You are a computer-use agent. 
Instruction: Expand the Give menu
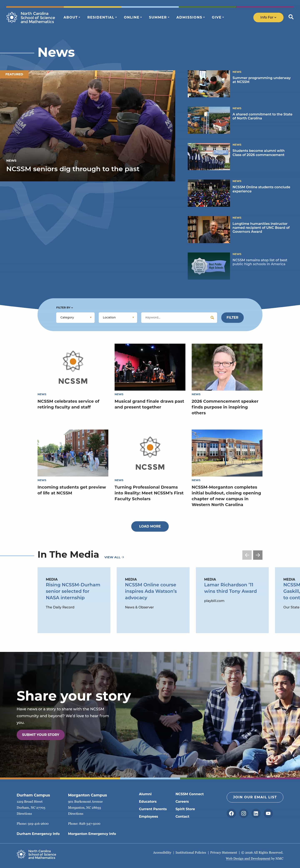pyautogui.click(x=218, y=17)
